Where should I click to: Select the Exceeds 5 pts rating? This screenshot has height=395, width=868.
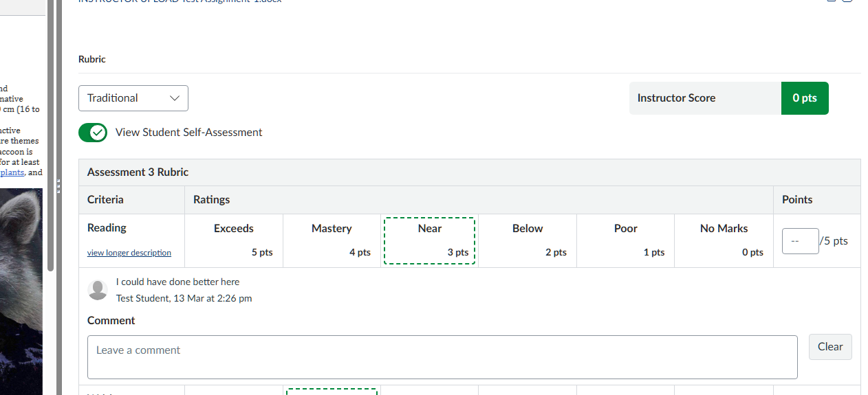tap(234, 240)
